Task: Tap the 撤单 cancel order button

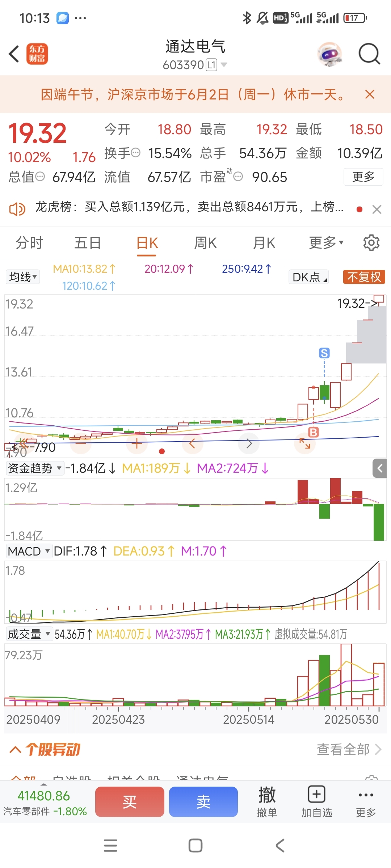Action: click(267, 802)
